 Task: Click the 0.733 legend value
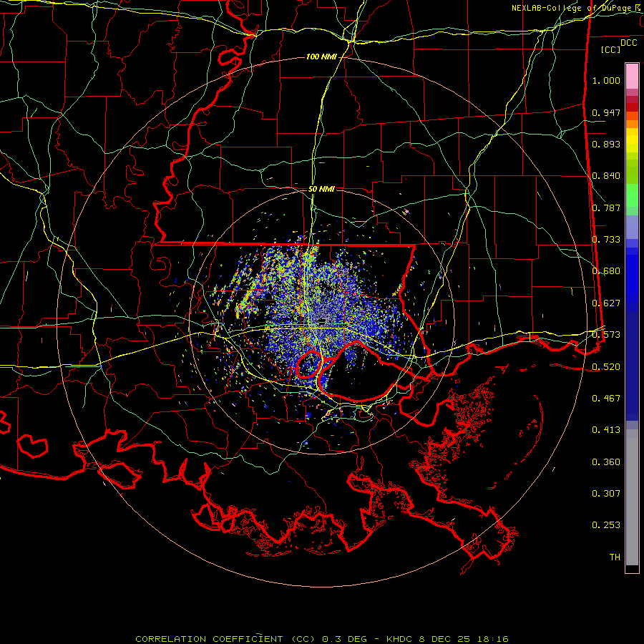click(606, 240)
